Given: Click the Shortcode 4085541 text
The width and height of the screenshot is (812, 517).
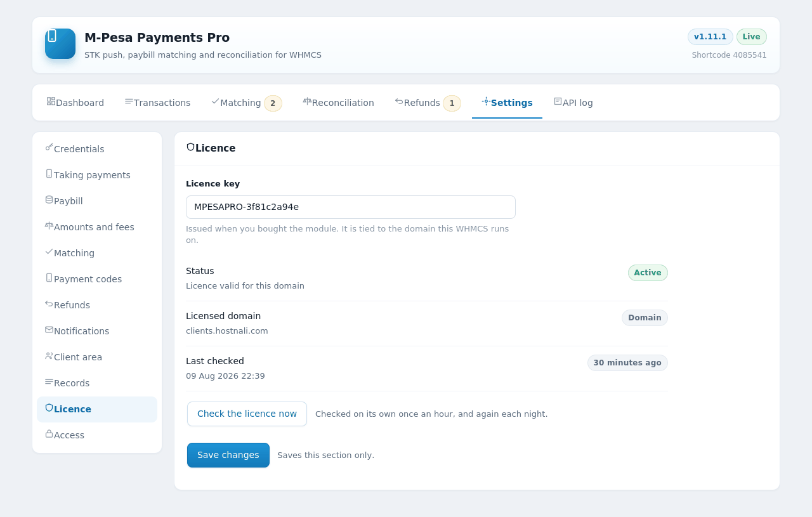Looking at the screenshot, I should 730,55.
